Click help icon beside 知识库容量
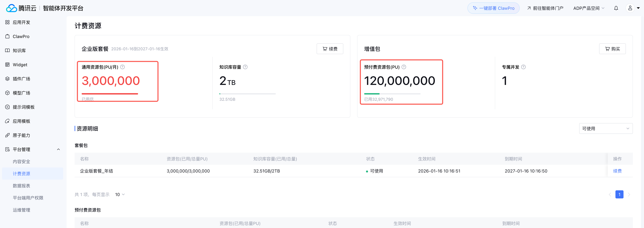Viewport: 644px width, 228px height. [245, 67]
